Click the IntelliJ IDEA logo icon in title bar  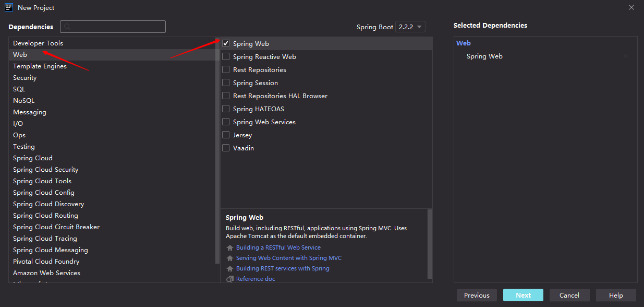pyautogui.click(x=9, y=7)
